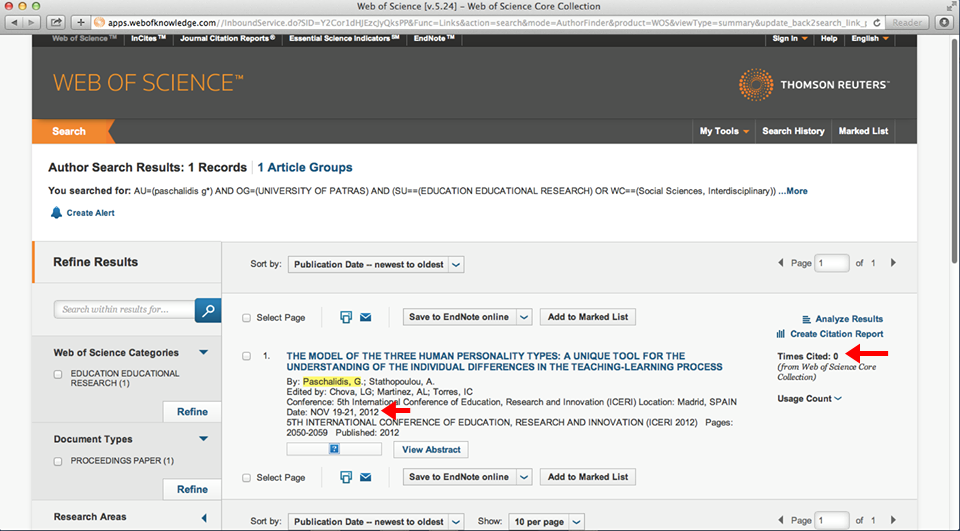Check Education Educational Research category

58,374
